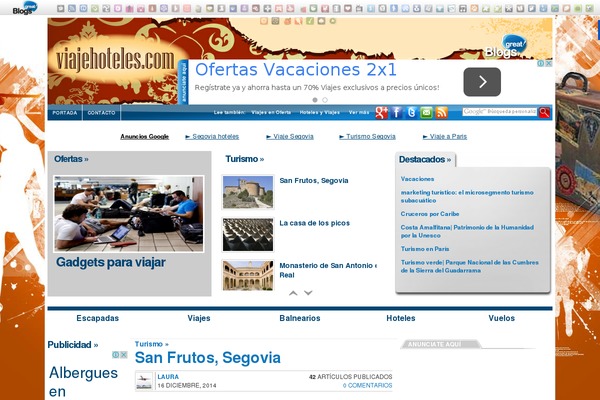Viewport: 600px width, 400px height.
Task: Open the marketing turístico featured link
Action: [x=467, y=196]
